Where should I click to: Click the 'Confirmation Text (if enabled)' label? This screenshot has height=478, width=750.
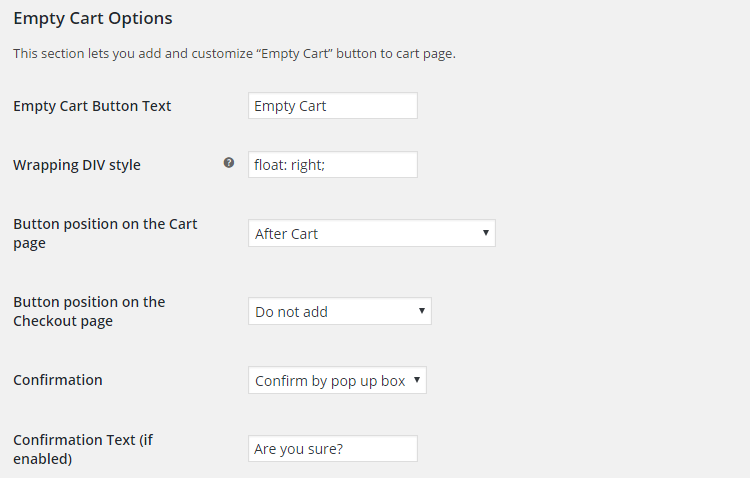(x=83, y=449)
